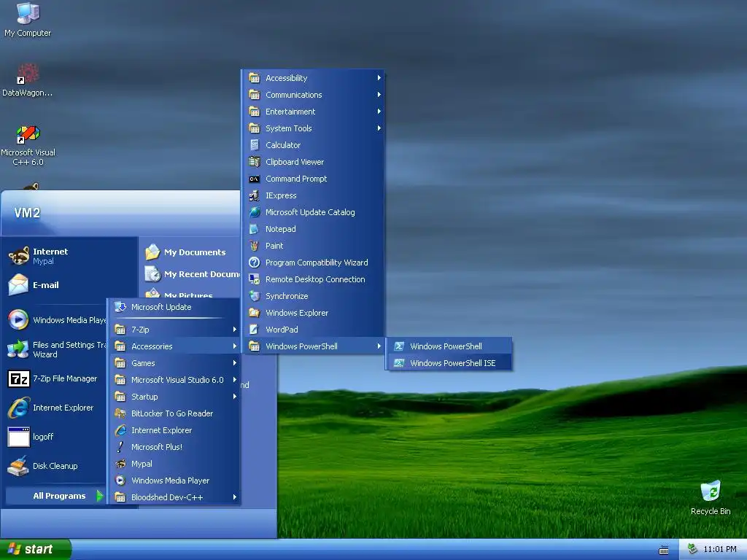The image size is (747, 560).
Task: Expand the Accessibility submenu arrow
Action: 379,77
